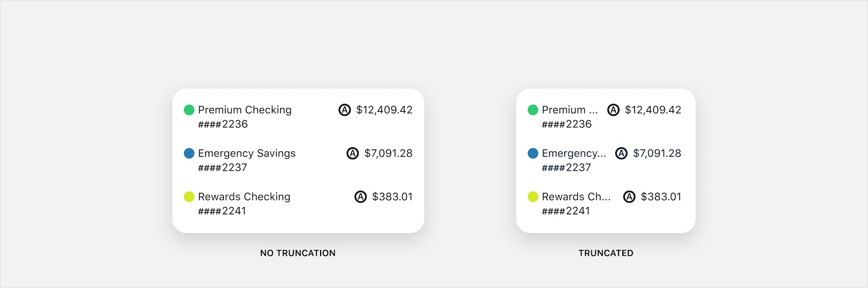Click yellow dot next to Rewards Checking
868x288 pixels.
tap(189, 197)
